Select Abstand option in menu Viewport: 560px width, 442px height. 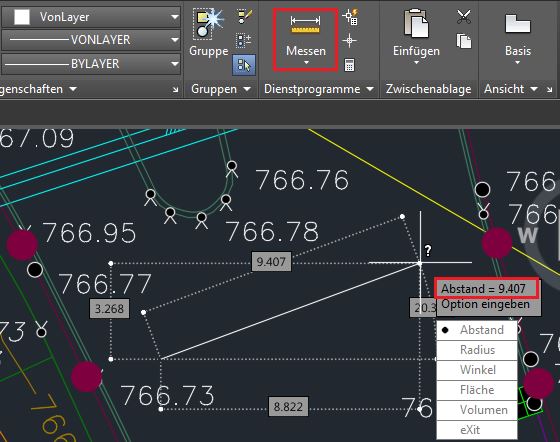(477, 330)
